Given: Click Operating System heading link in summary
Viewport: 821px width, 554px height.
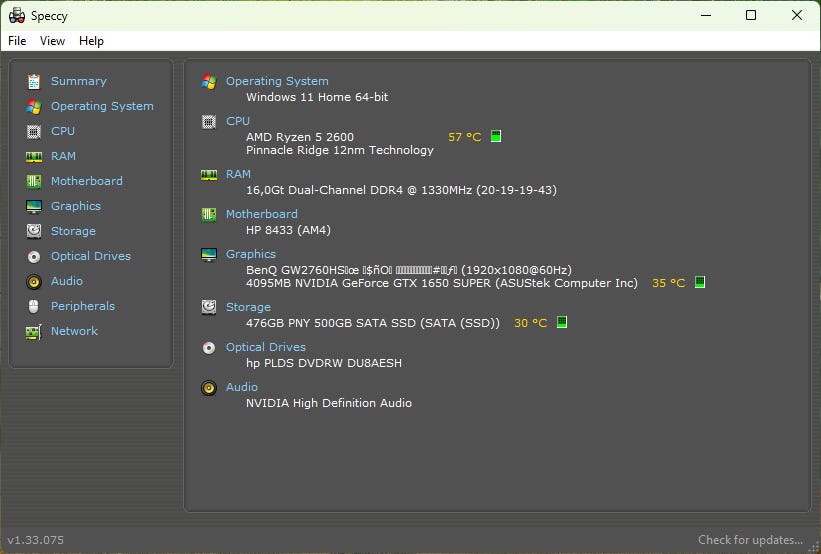Looking at the screenshot, I should pyautogui.click(x=277, y=82).
